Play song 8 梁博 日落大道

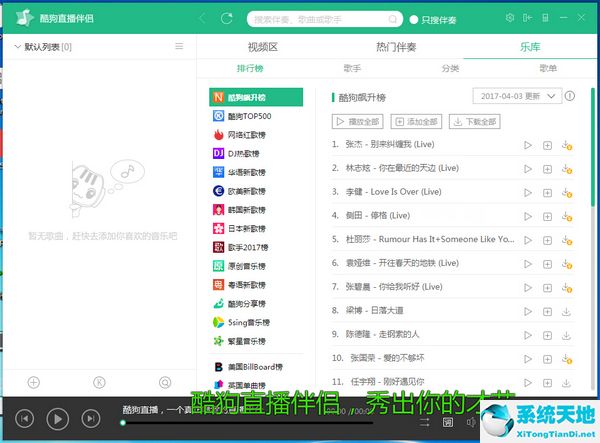tap(528, 311)
